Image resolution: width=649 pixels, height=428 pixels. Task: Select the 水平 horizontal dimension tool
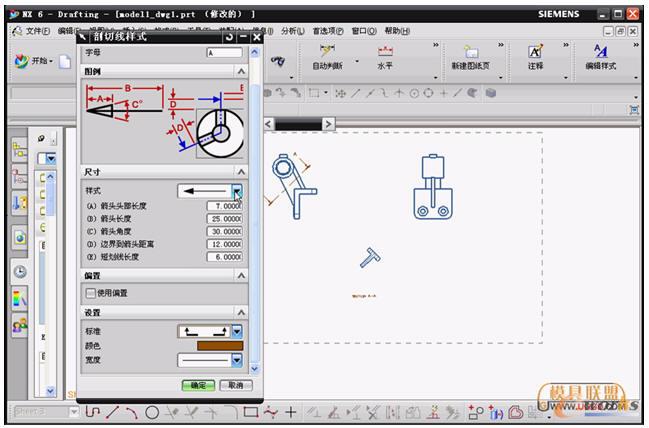pyautogui.click(x=385, y=52)
